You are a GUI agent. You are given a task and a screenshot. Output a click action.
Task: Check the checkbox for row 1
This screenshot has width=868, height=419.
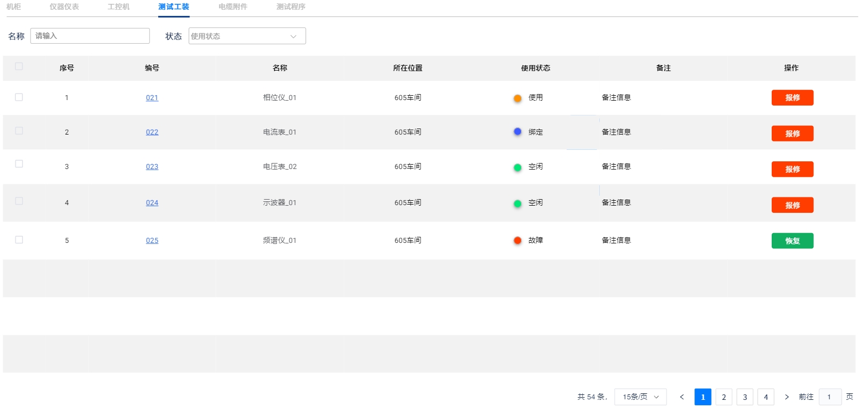tap(19, 97)
